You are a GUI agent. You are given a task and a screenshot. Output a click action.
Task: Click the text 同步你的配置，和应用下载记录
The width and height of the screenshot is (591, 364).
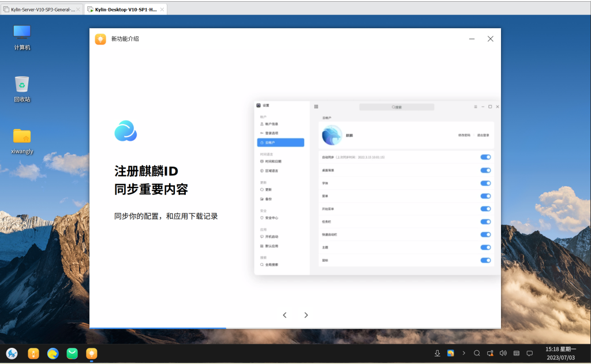[x=166, y=216]
